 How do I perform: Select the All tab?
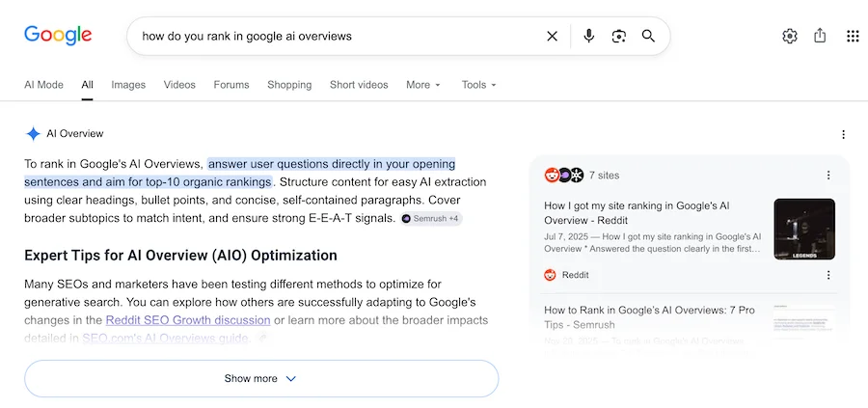(x=87, y=85)
